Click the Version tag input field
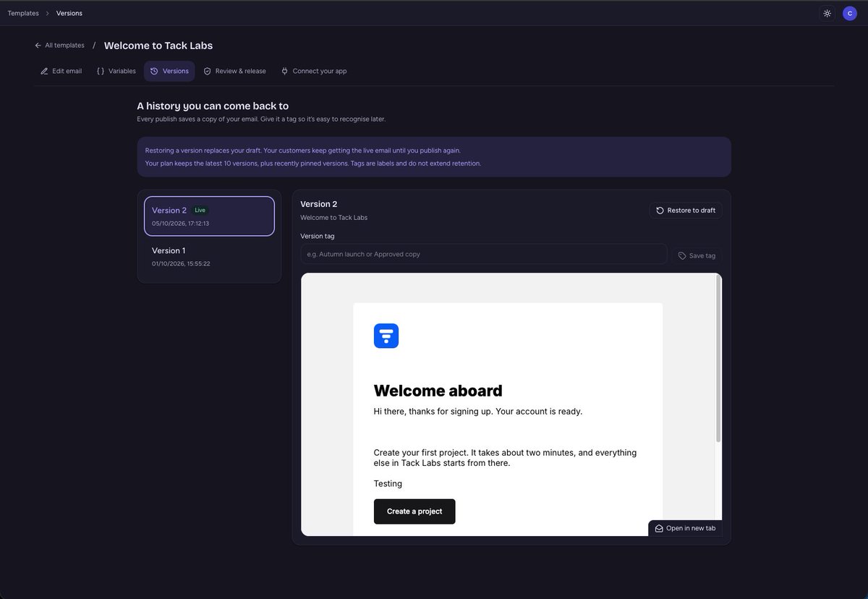The height and width of the screenshot is (599, 868). coord(484,255)
